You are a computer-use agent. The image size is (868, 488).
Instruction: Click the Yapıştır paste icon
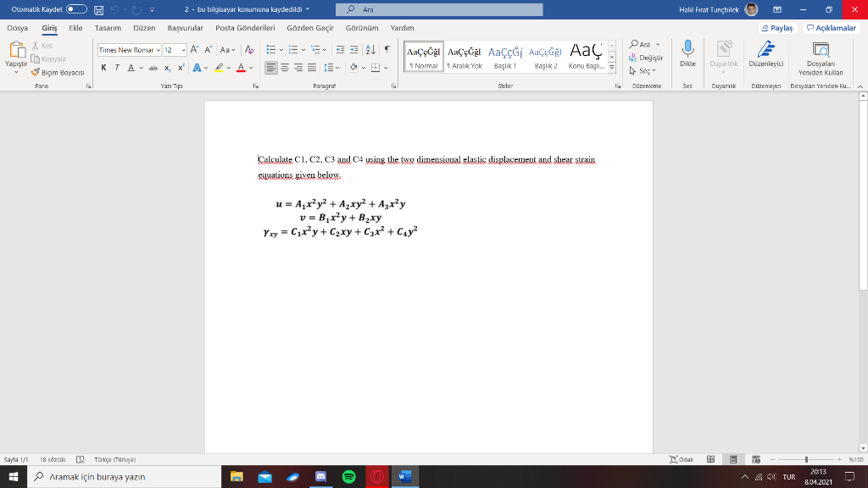[17, 50]
